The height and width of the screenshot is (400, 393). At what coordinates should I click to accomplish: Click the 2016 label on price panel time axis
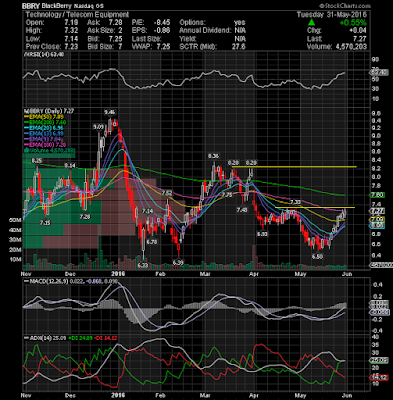(x=118, y=274)
